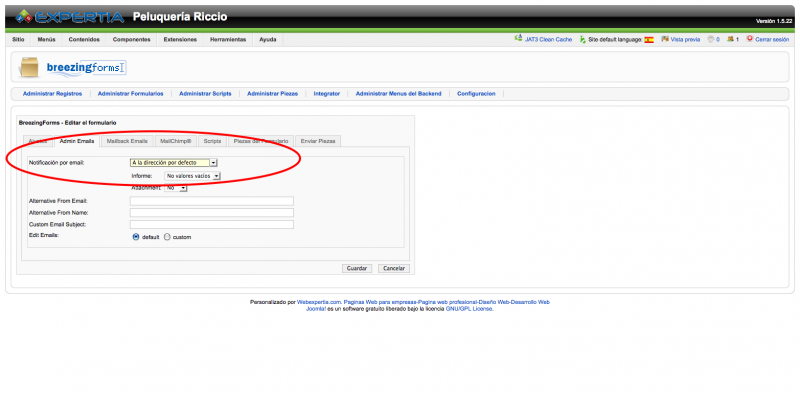Open the Contenidos menu
800x399 pixels.
84,39
